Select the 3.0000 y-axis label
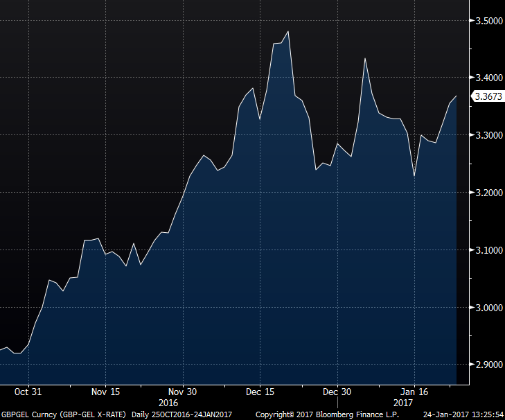The height and width of the screenshot is (420, 505). [x=488, y=308]
